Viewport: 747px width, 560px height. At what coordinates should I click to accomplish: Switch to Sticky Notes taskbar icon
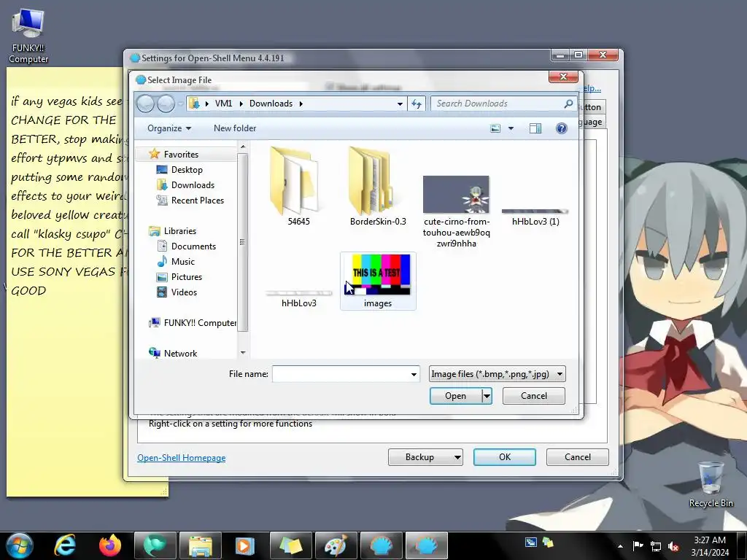tap(290, 545)
